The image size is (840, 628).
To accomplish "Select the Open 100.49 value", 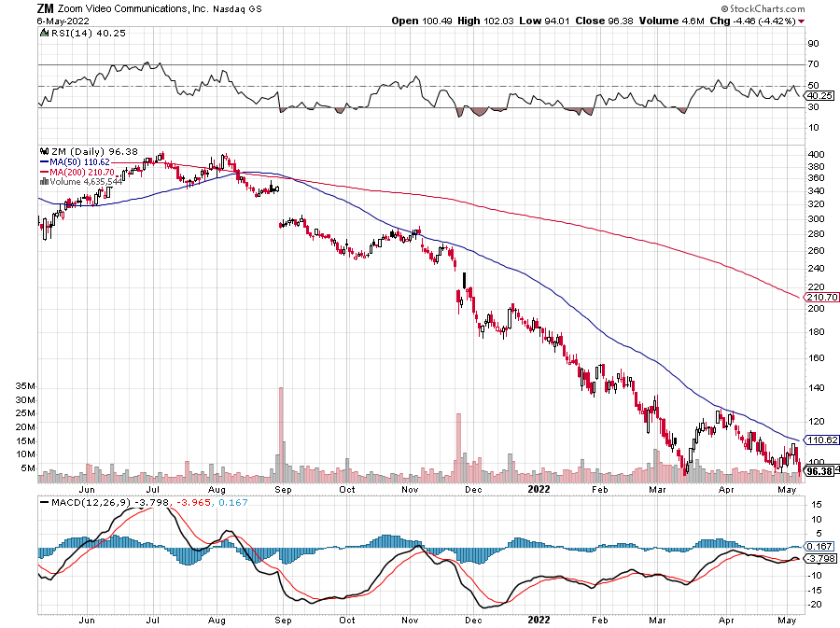I will click(x=422, y=21).
